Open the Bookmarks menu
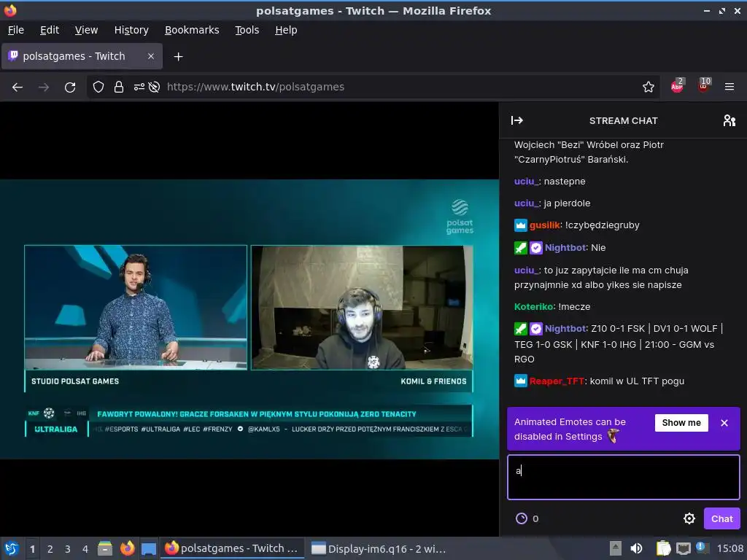Viewport: 747px width, 560px height. click(x=192, y=30)
